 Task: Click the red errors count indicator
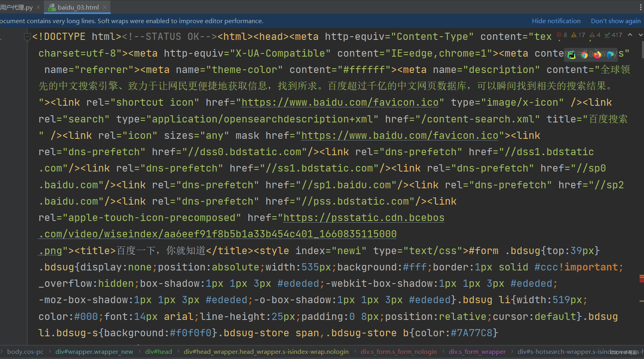pos(562,35)
